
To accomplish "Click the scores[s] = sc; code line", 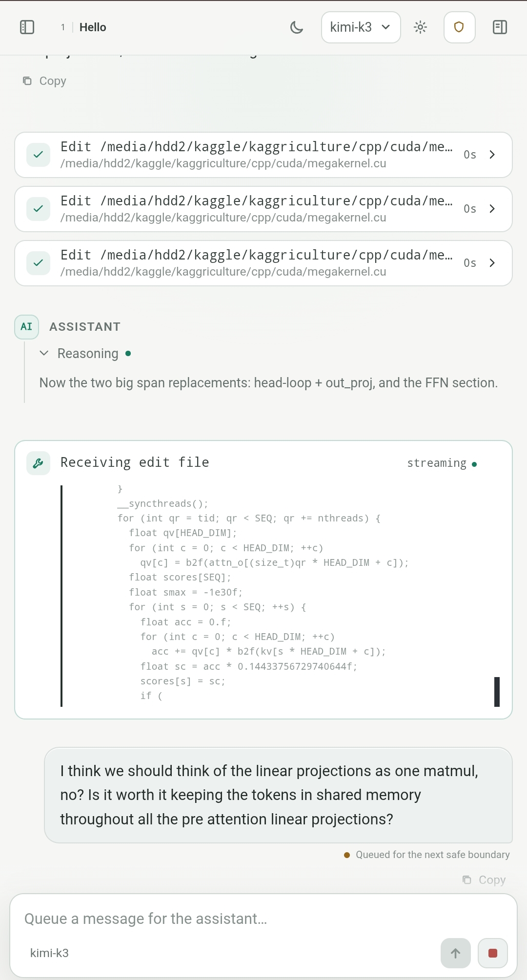I will click(x=183, y=681).
